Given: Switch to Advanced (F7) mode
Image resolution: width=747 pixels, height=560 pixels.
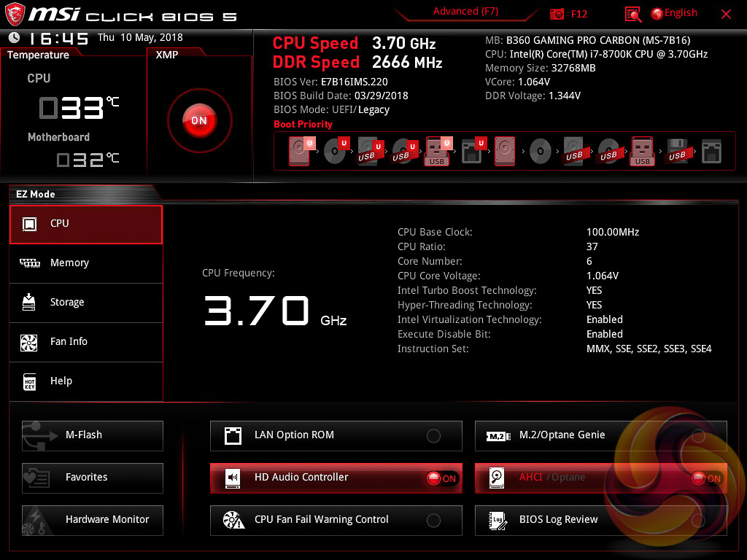Looking at the screenshot, I should point(465,12).
